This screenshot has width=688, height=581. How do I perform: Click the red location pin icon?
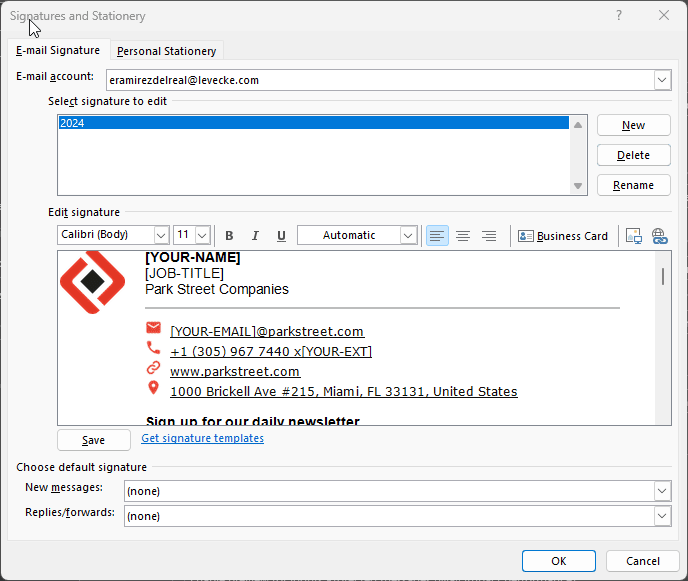153,387
